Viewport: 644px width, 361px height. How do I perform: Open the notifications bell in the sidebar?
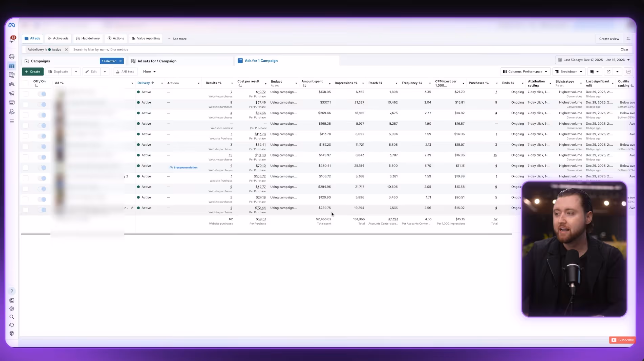point(12,39)
